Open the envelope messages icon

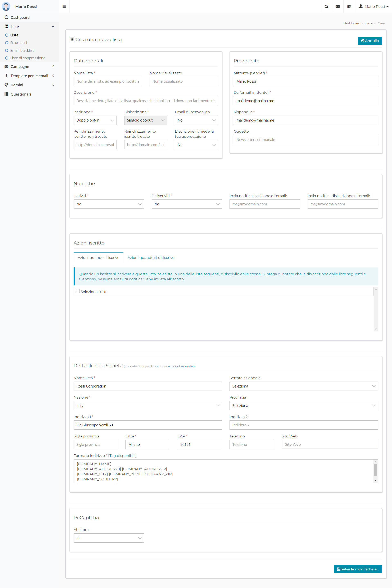[338, 7]
